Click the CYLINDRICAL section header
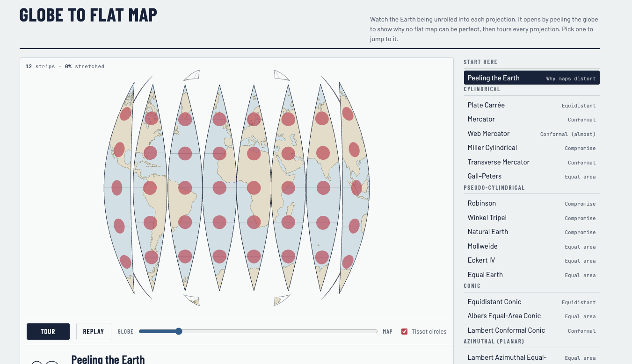This screenshot has height=364, width=632. [482, 89]
